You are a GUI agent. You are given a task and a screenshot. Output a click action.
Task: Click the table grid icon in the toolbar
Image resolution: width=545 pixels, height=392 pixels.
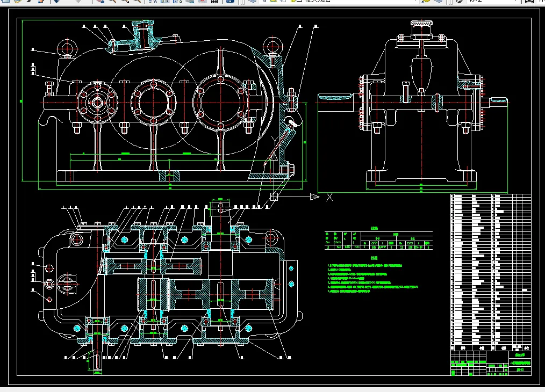tap(214, 2)
